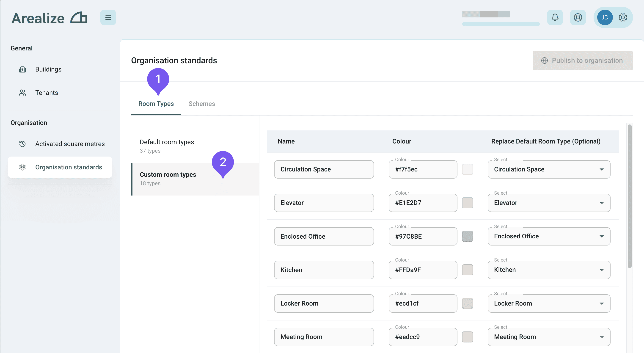Edit Elevator name field
Image resolution: width=644 pixels, height=353 pixels.
324,203
